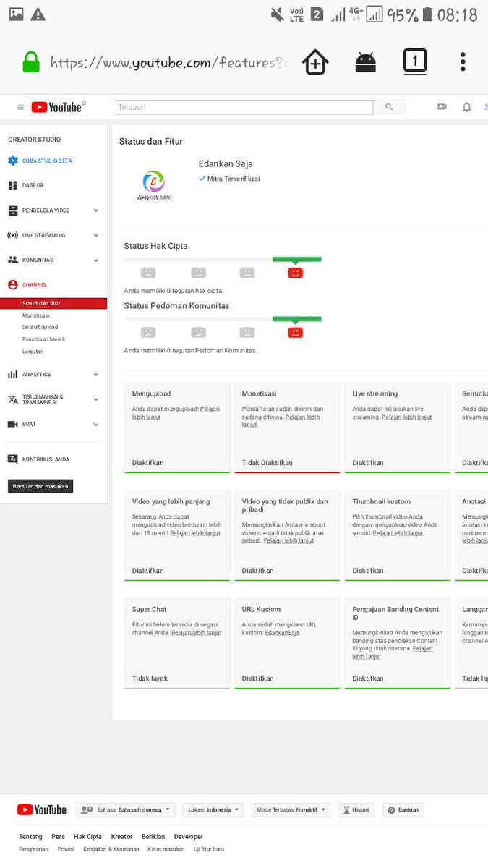Click the Dasbor dashboard icon

point(12,185)
